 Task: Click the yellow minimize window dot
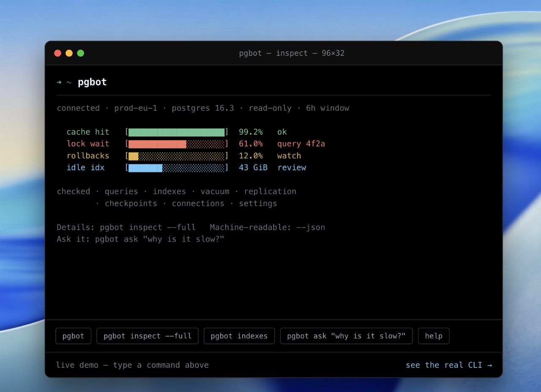pyautogui.click(x=69, y=53)
